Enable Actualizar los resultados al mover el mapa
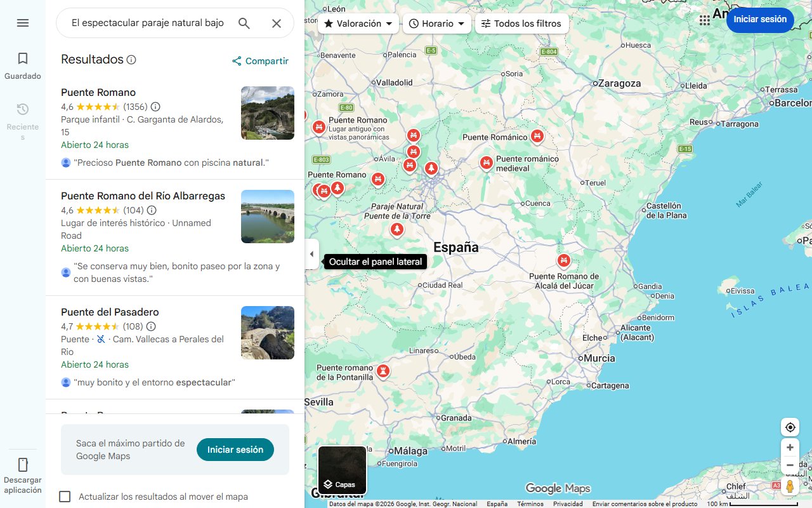This screenshot has height=508, width=812. click(x=65, y=497)
